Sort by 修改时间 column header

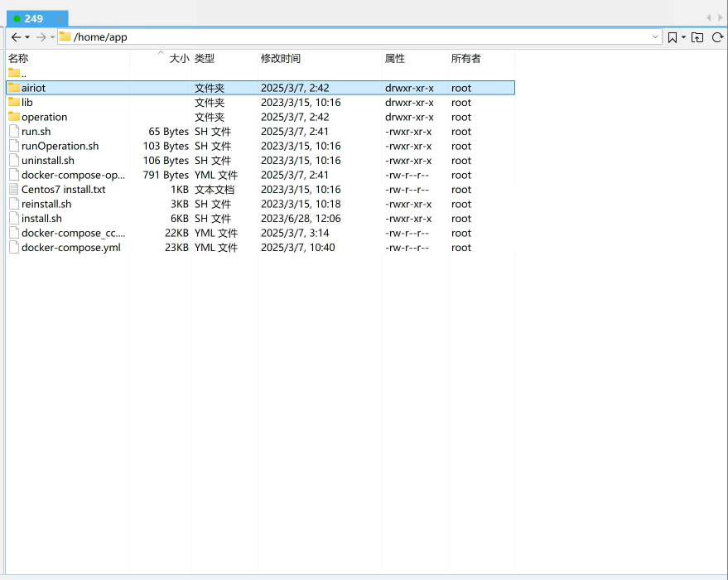click(x=280, y=58)
